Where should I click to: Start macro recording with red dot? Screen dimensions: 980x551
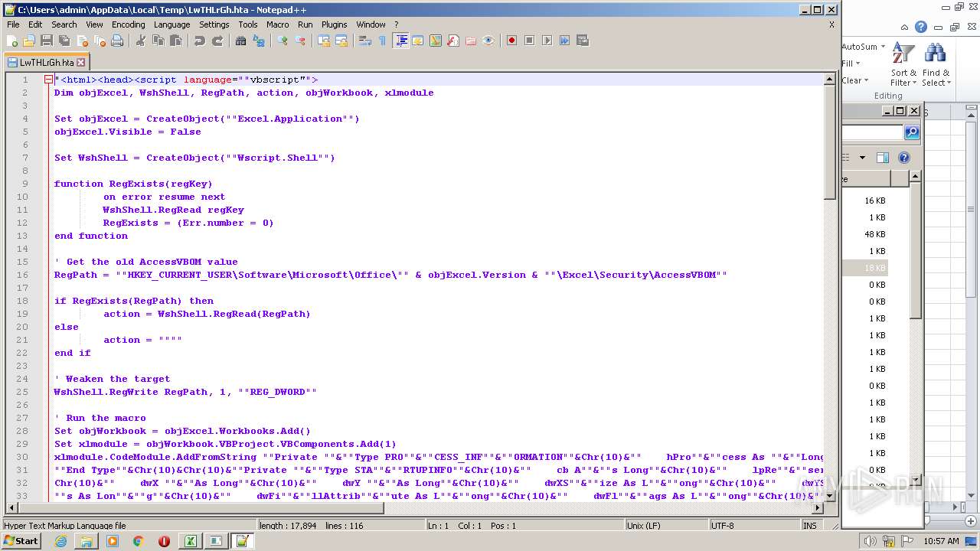click(511, 41)
